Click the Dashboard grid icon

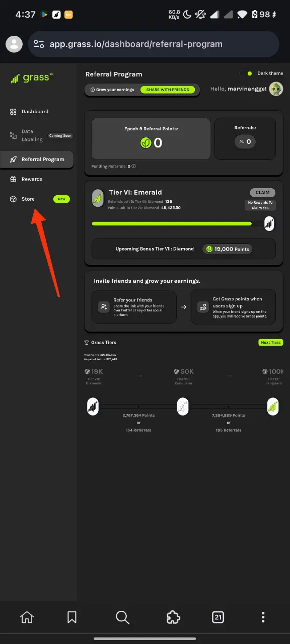tap(13, 112)
